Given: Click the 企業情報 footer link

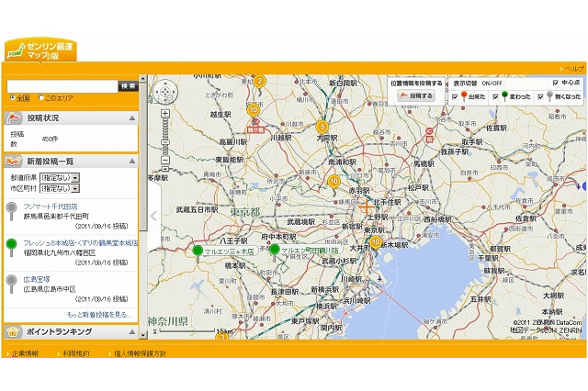Looking at the screenshot, I should 25,353.
